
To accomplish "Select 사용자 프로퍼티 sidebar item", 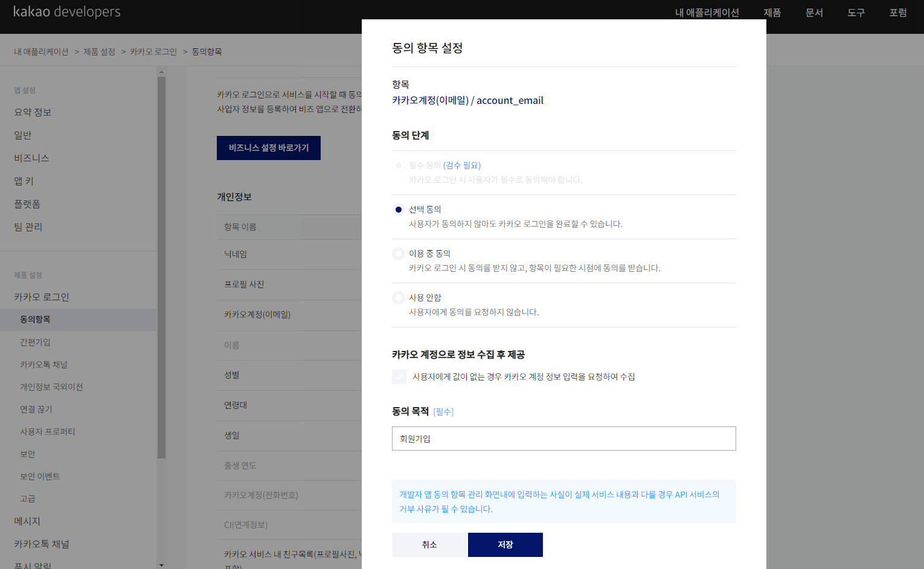I will click(x=48, y=432).
